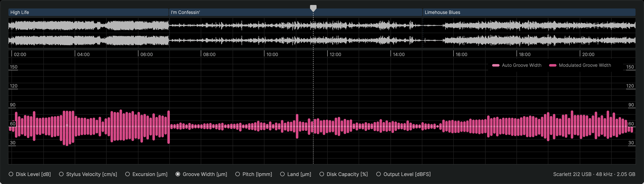Click the 16:00 mark on the time ruler
The image size is (644, 184).
tap(461, 54)
